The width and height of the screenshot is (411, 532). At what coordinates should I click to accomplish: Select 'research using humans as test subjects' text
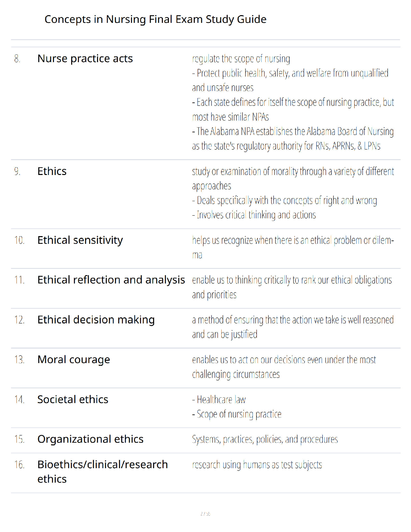[257, 465]
